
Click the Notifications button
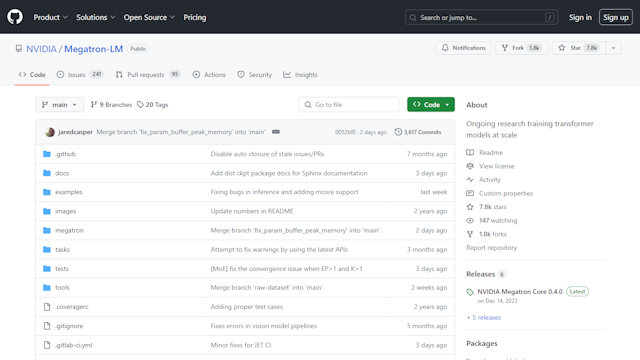(x=463, y=48)
